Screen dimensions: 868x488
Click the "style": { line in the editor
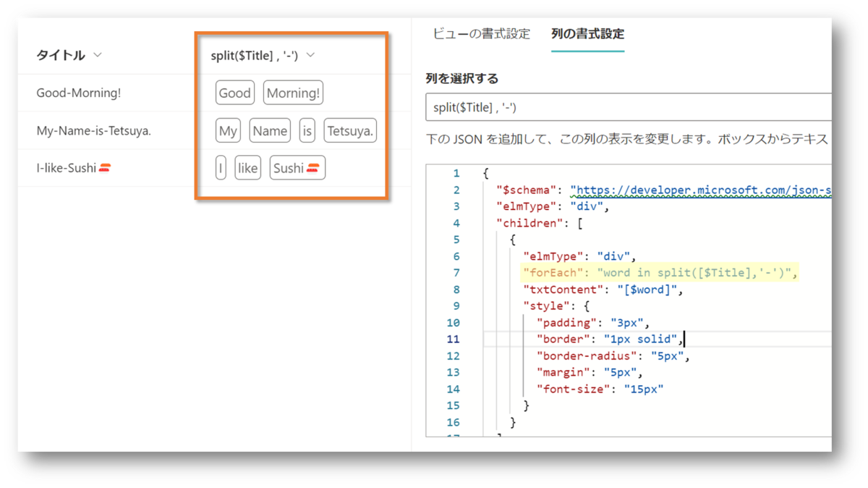coord(556,306)
